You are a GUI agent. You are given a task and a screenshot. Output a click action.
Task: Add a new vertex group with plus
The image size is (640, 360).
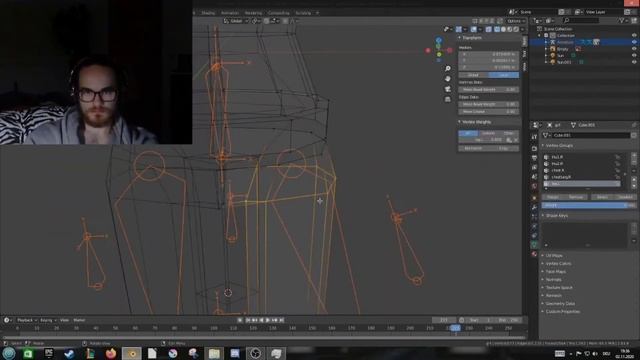[x=634, y=156]
